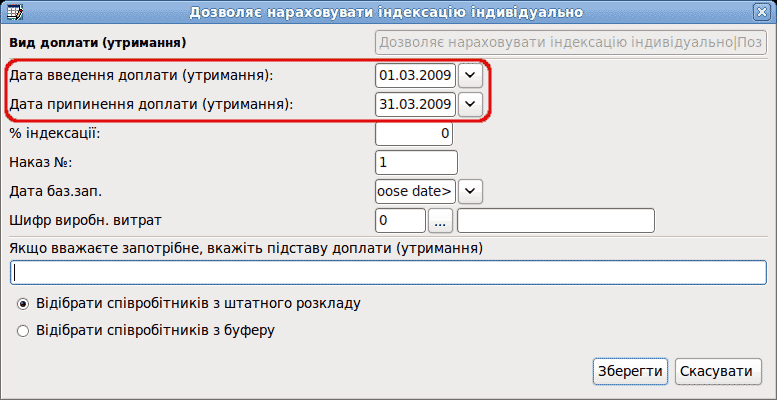Click the Шифр виробн. витрат code field

pyautogui.click(x=400, y=221)
